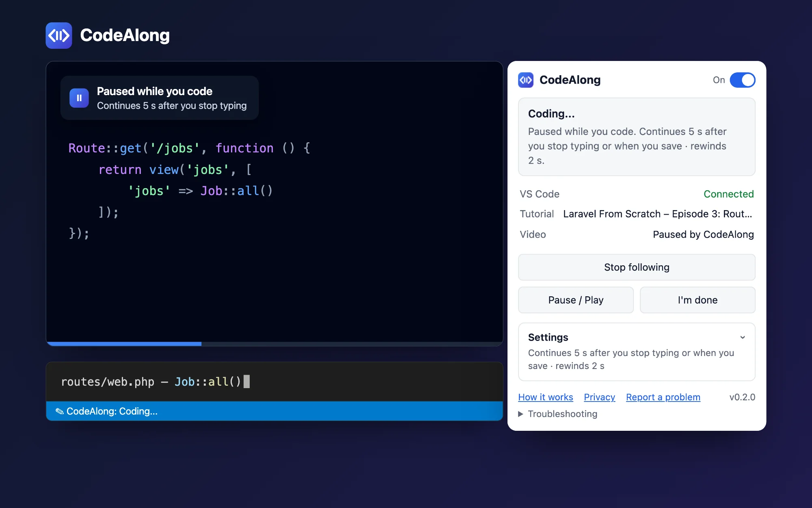This screenshot has height=508, width=812.
Task: Open the How it works link
Action: (546, 397)
